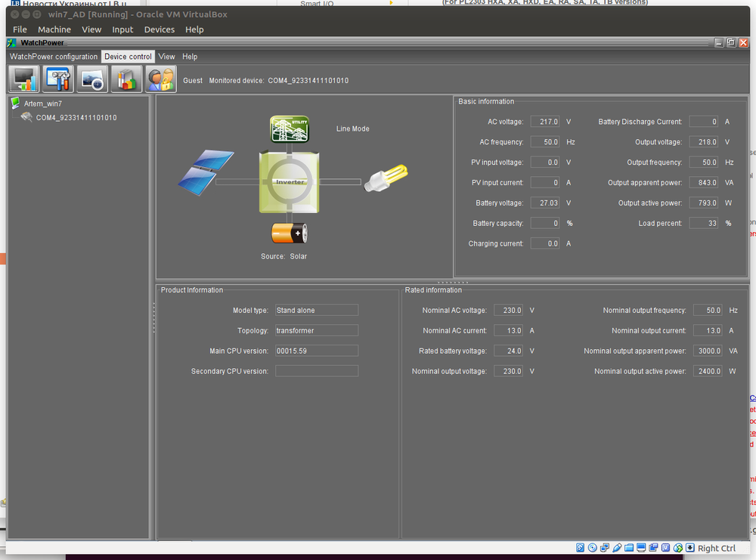
Task: Open the basic settings wrench-and-tools icon
Action: click(x=58, y=79)
